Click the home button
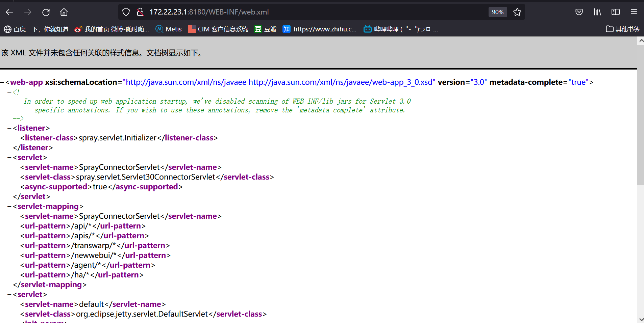 64,11
